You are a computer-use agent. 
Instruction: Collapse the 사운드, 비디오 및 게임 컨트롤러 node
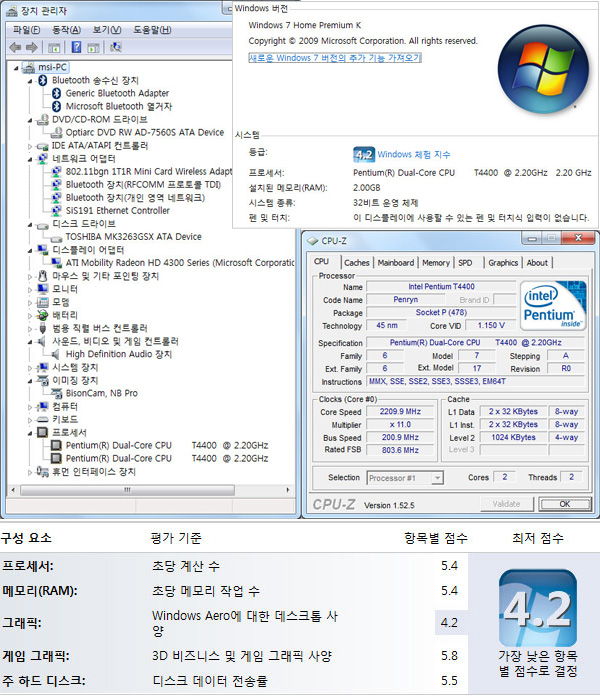(x=30, y=342)
